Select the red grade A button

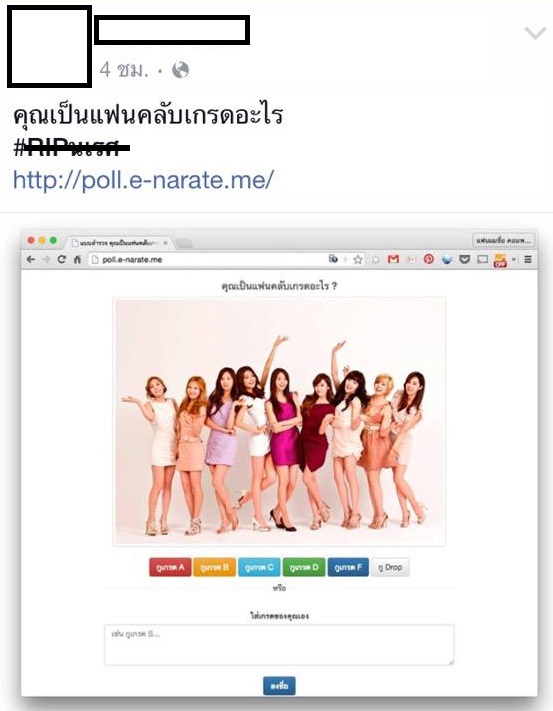pyautogui.click(x=170, y=567)
